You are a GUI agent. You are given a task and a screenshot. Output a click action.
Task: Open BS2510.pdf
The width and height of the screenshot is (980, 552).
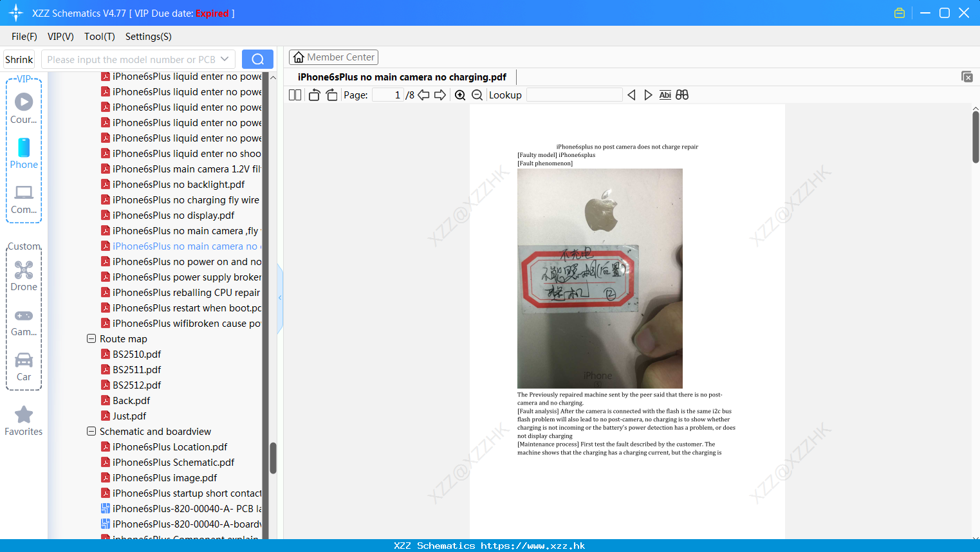(131, 354)
